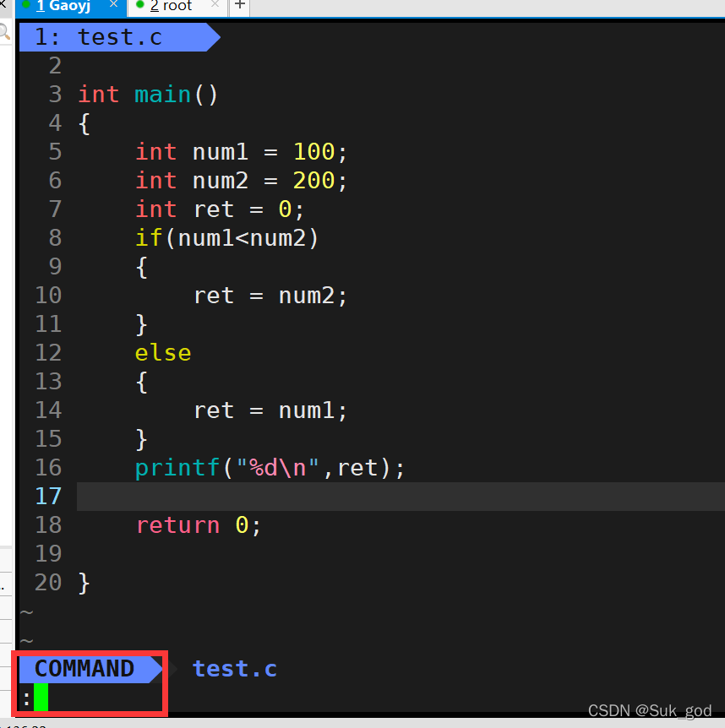Close the 1 Gaoyj session tab

(113, 4)
